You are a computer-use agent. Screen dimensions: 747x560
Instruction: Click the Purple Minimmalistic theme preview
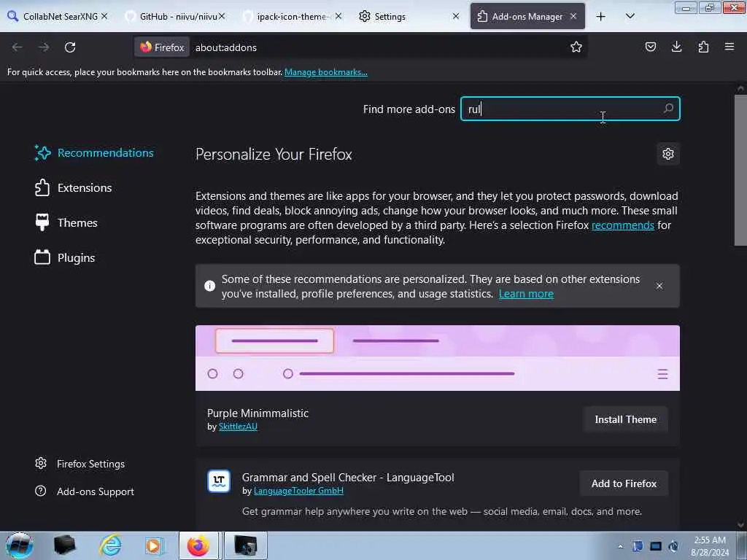[x=438, y=358]
